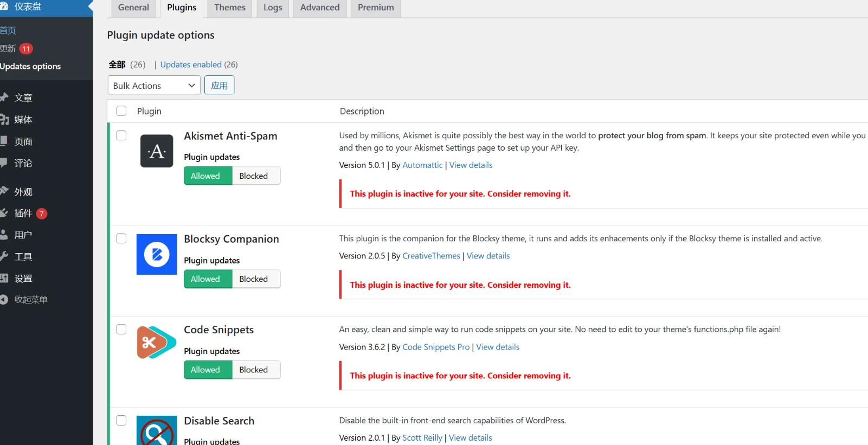Switch to the Themes tab

coord(230,8)
